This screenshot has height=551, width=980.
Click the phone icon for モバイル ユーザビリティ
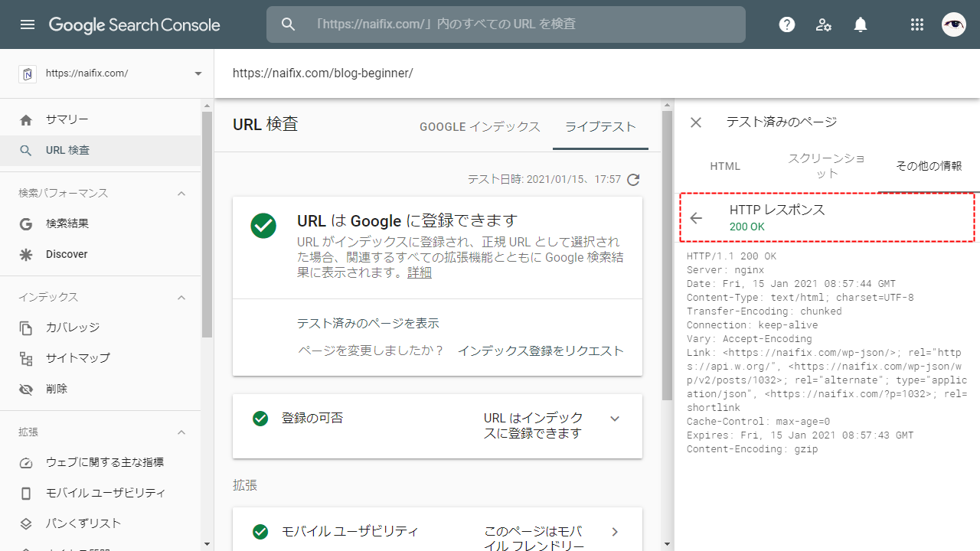click(x=26, y=494)
